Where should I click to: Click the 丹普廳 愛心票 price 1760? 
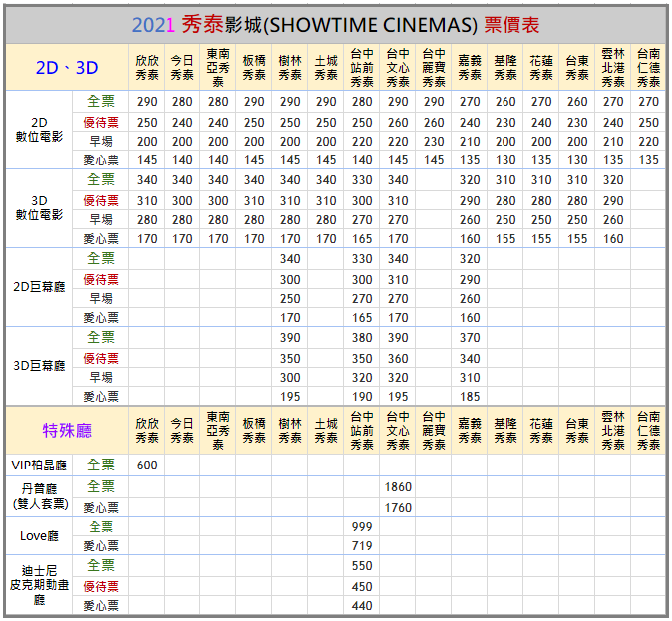(398, 507)
